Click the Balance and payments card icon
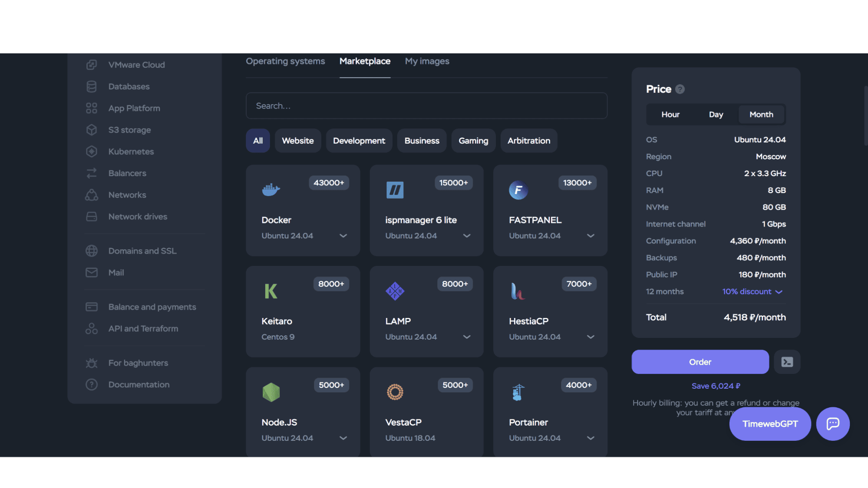Screen dimensions: 868x488 91,307
